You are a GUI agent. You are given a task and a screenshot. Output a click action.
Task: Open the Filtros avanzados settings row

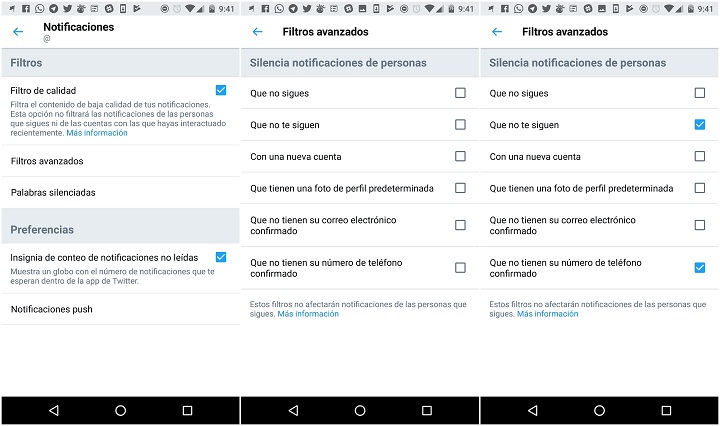pos(120,161)
